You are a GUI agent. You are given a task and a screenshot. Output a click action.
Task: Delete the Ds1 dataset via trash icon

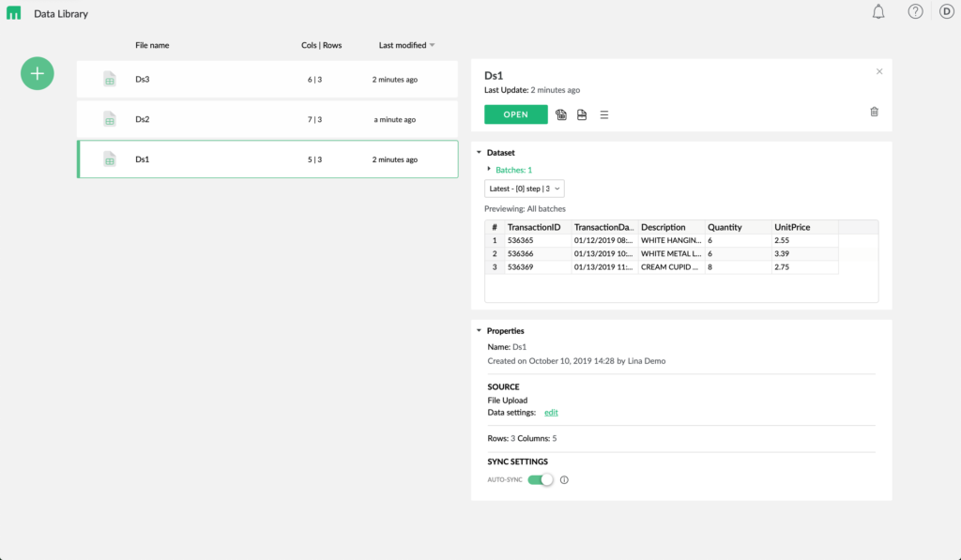874,111
